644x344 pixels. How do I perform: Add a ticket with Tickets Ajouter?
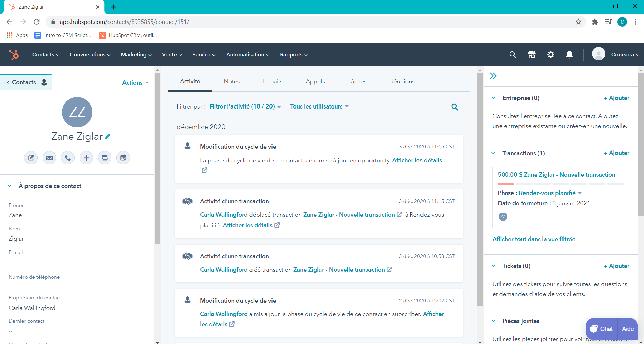click(x=616, y=266)
